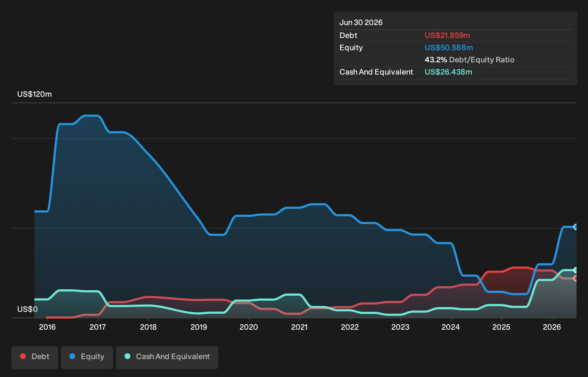Click the 2020 x-axis label
Screen dimensions: 588x377
coord(249,327)
